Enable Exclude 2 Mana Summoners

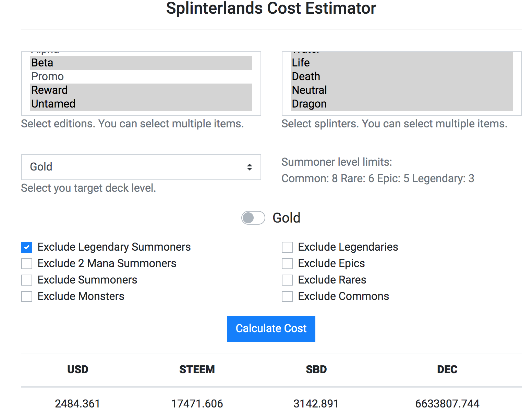pyautogui.click(x=27, y=264)
